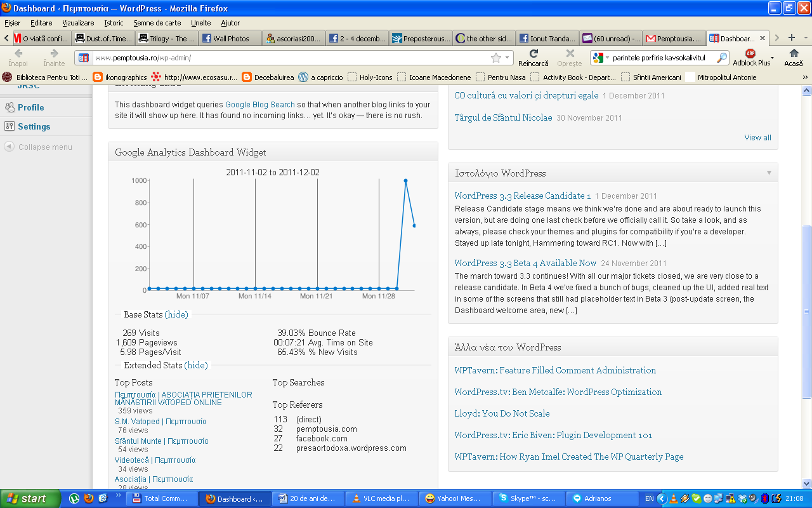Click the Reload page icon
Viewport: 812px width, 508px height.
point(534,54)
